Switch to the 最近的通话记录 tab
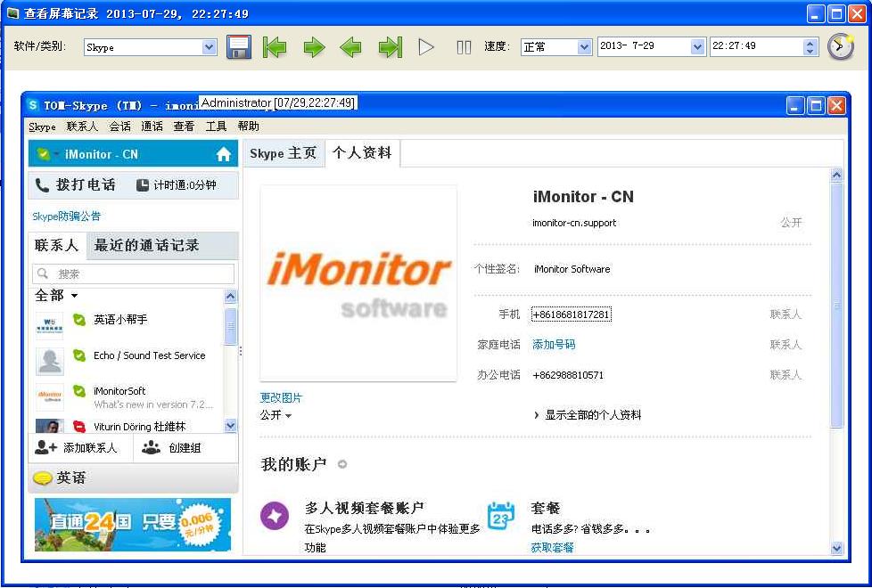The image size is (872, 588). [147, 245]
